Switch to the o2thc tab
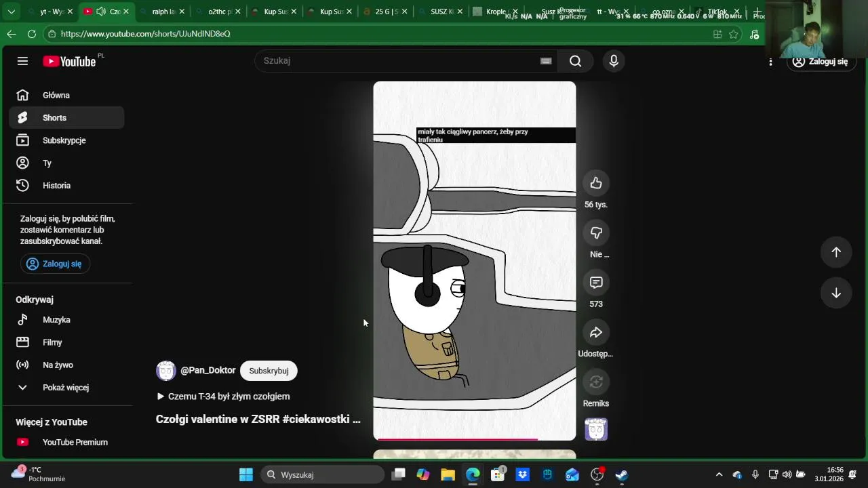Viewport: 868px width, 488px height. tap(219, 12)
